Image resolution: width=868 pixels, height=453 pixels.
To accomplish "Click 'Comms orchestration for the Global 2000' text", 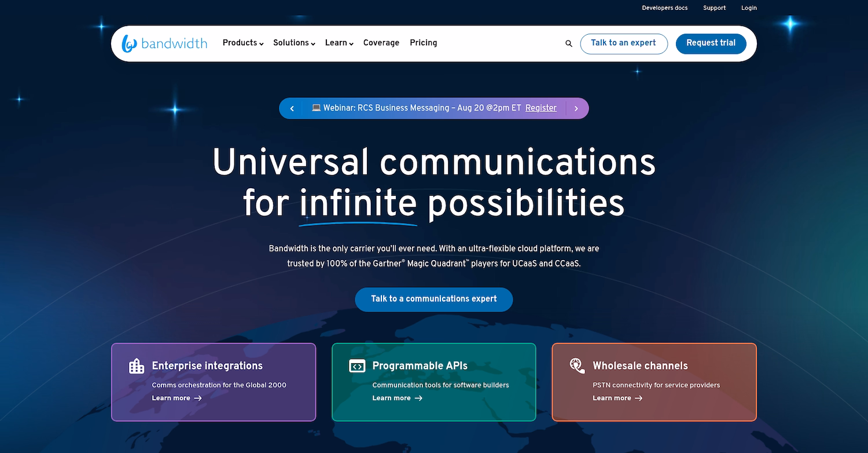I will tap(219, 385).
